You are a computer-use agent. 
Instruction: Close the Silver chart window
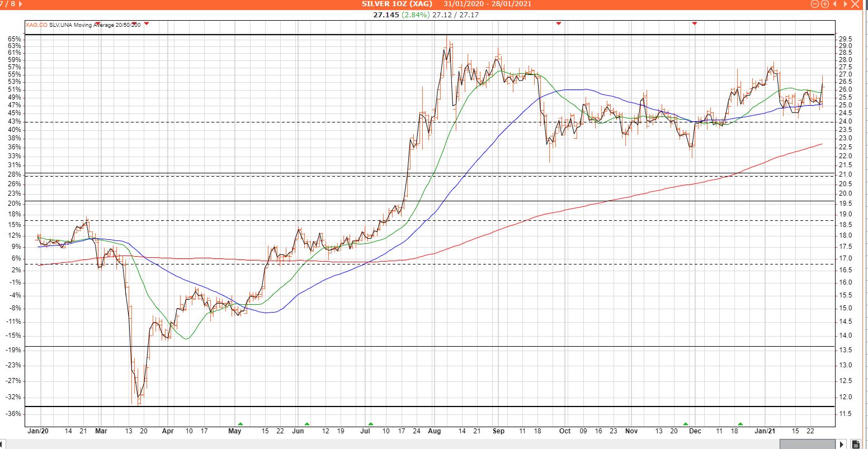click(854, 4)
